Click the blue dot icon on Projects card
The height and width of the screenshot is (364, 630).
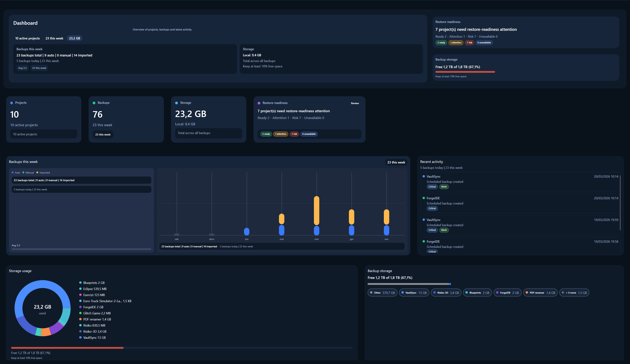point(11,103)
